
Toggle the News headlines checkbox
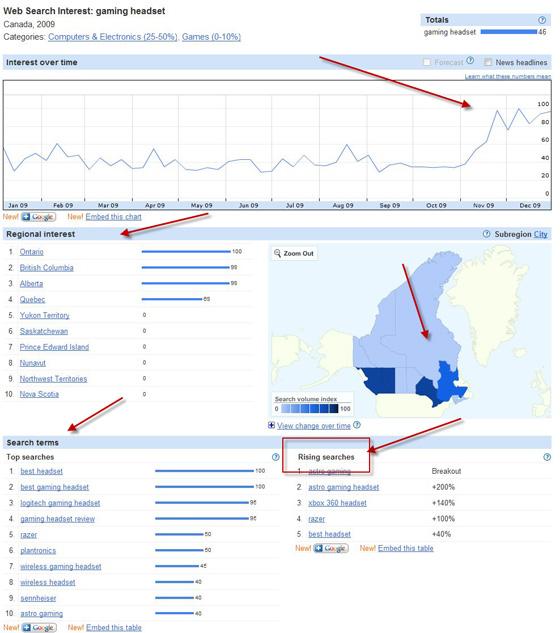click(488, 62)
